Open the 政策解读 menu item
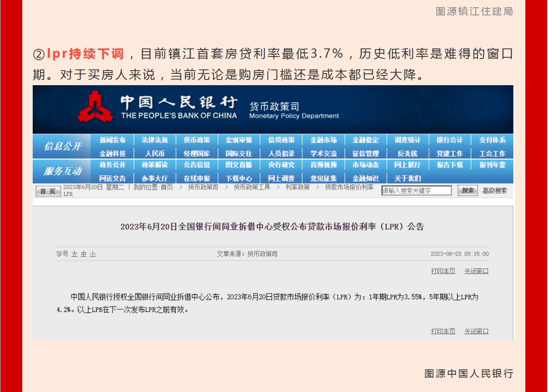The image size is (548, 392). click(x=155, y=165)
